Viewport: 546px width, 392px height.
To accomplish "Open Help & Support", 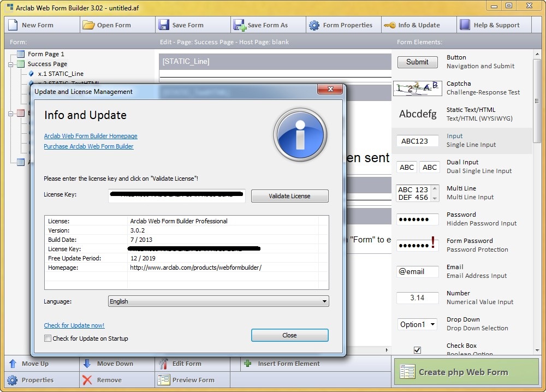I will point(493,25).
